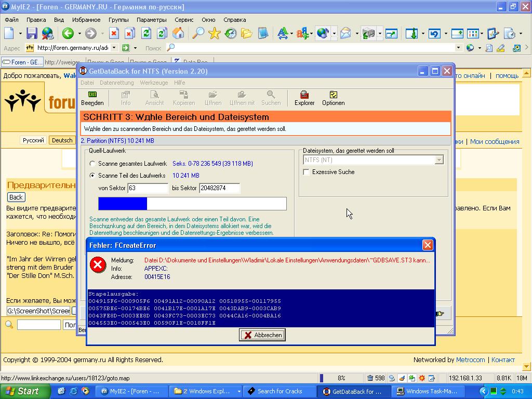This screenshot has width=532, height=399.
Task: Open Explorer tool in GetDataBack toolbar
Action: click(x=304, y=98)
